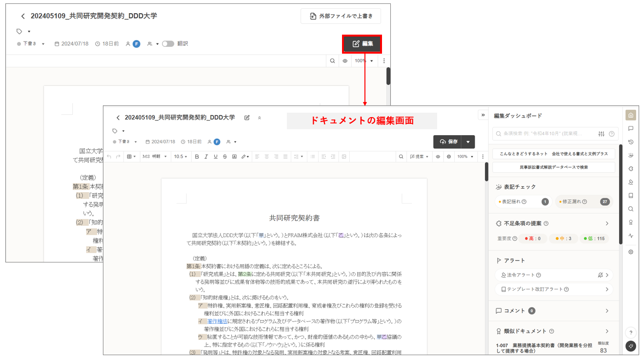The width and height of the screenshot is (644, 360).
Task: Click the Bold formatting icon in editor toolbar
Action: pyautogui.click(x=197, y=157)
